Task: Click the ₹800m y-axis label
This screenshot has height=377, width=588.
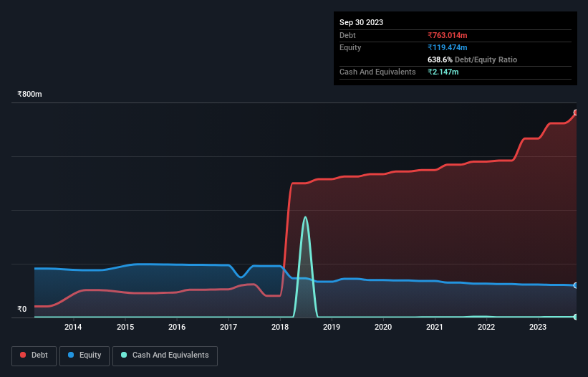Action: coord(29,94)
